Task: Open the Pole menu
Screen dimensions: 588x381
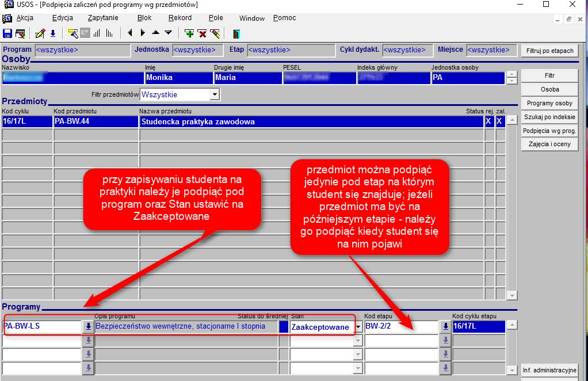Action: pyautogui.click(x=216, y=18)
